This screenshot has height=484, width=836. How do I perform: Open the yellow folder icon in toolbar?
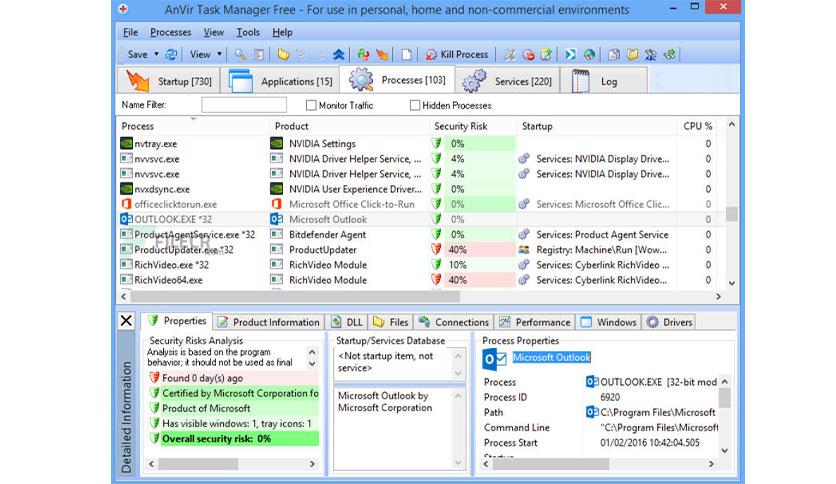coord(283,54)
